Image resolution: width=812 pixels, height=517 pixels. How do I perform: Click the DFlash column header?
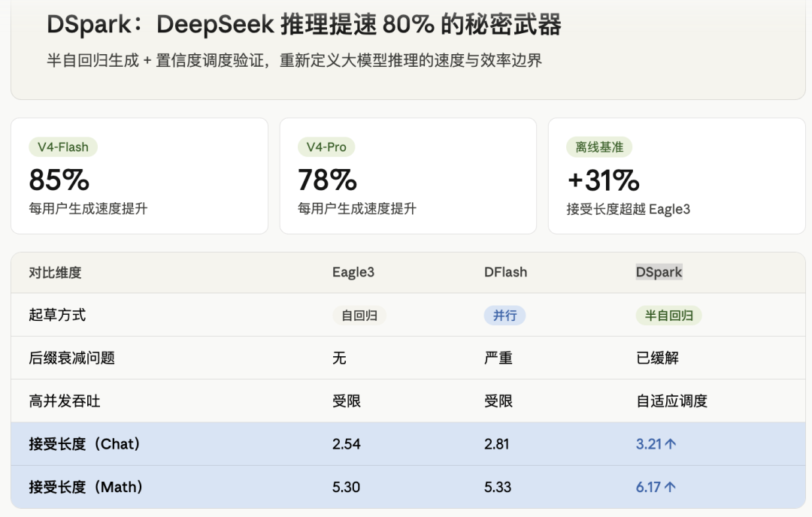505,272
